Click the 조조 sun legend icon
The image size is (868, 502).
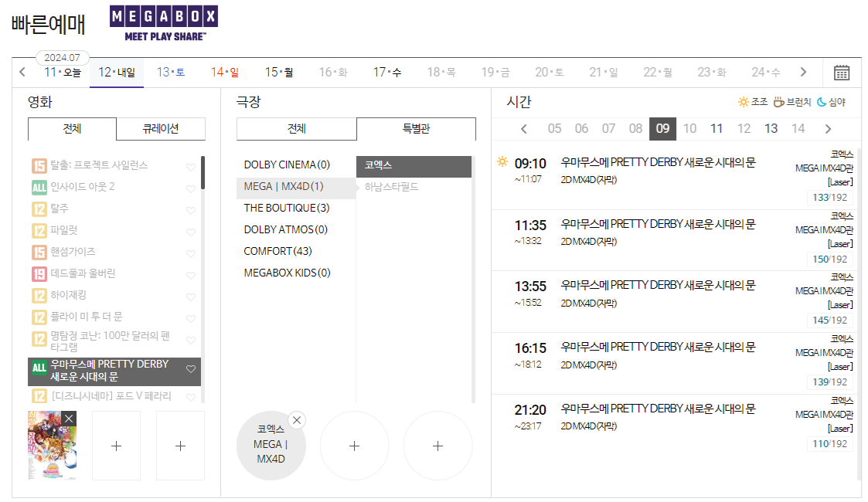[x=743, y=102]
